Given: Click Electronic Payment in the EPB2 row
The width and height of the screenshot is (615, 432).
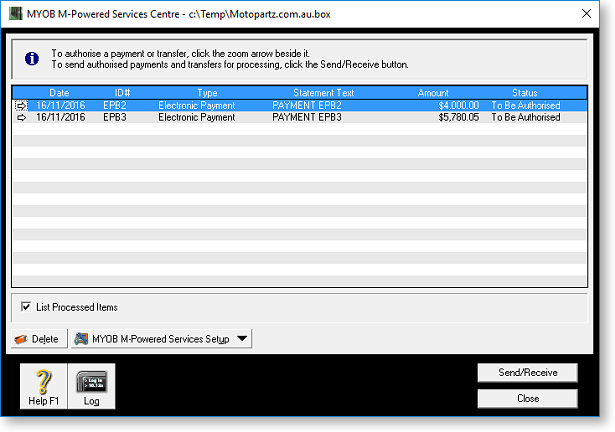Looking at the screenshot, I should 197,106.
